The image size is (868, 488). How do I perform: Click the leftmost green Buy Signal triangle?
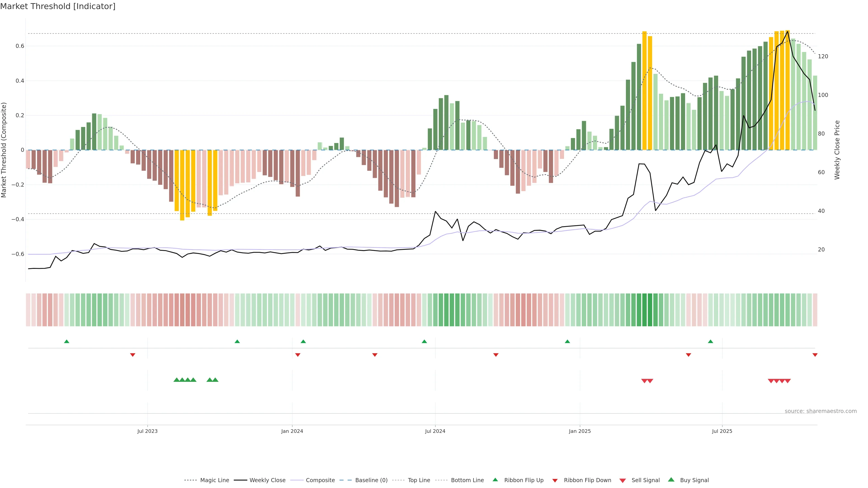click(176, 380)
